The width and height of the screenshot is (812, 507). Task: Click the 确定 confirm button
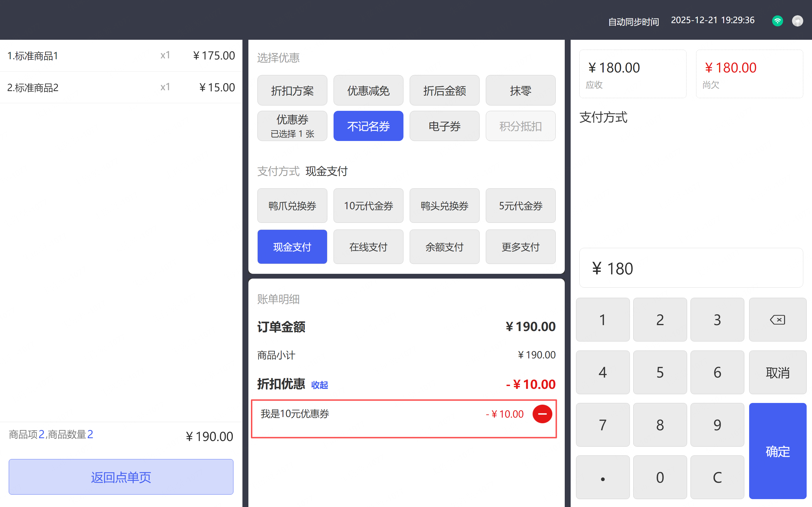[777, 451]
